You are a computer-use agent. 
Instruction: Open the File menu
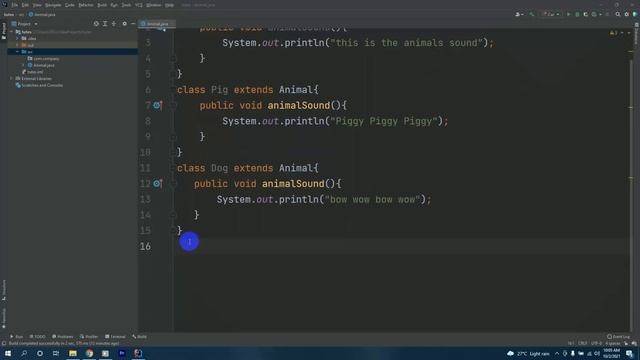pyautogui.click(x=15, y=5)
